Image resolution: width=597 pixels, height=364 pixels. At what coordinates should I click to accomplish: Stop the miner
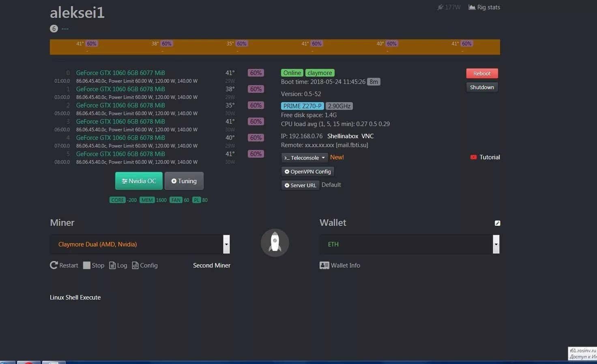(94, 265)
